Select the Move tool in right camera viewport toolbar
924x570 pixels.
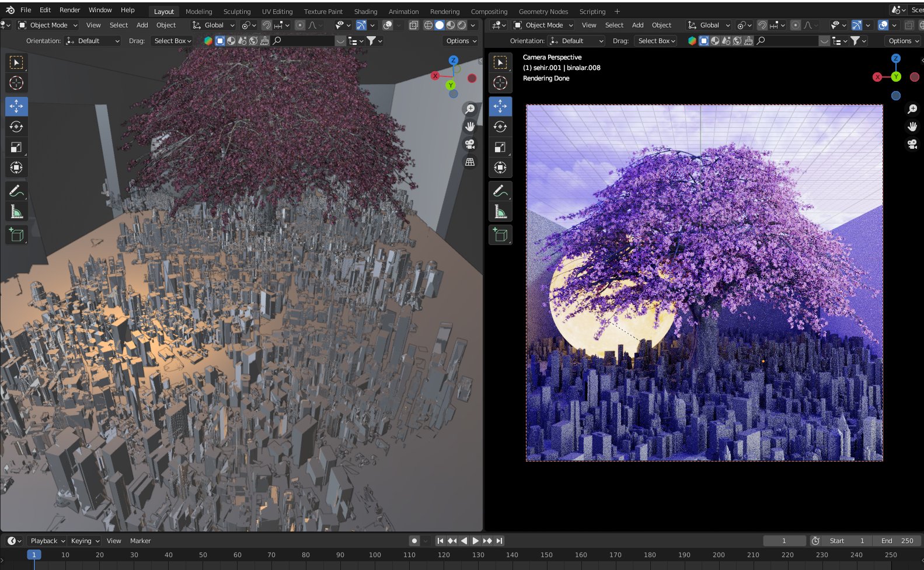tap(500, 106)
